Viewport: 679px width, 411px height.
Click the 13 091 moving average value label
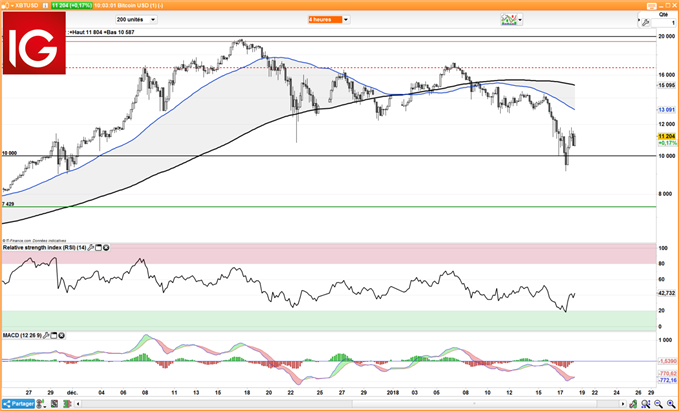tap(666, 110)
